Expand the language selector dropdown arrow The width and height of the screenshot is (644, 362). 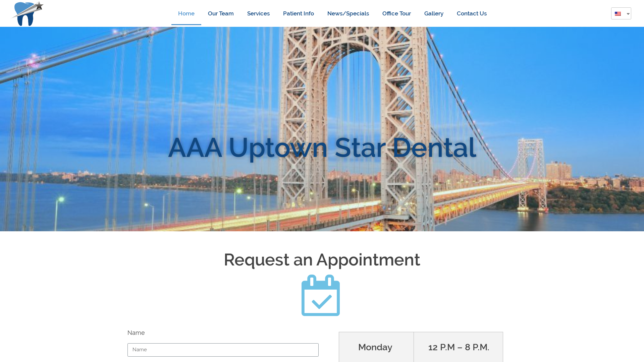[628, 14]
